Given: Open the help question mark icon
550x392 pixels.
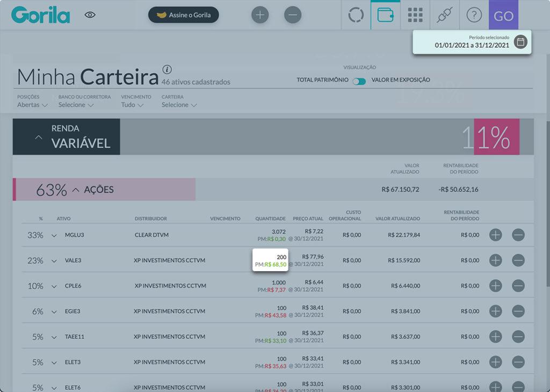Looking at the screenshot, I should tap(474, 15).
